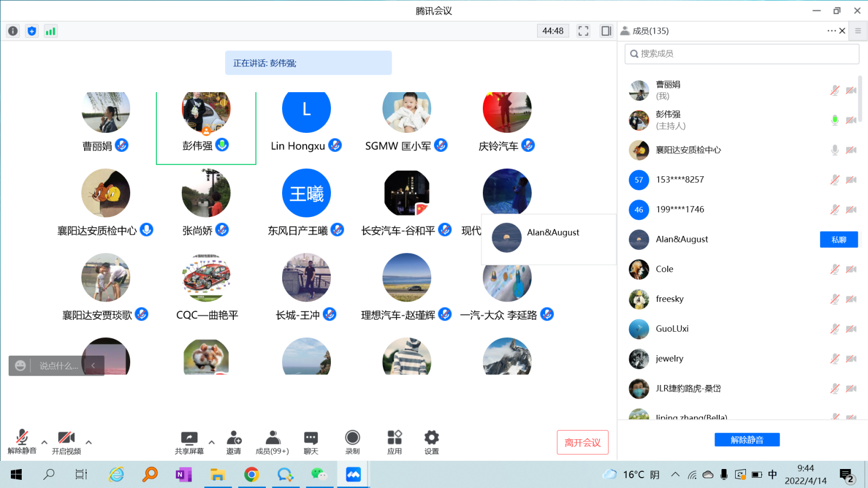Toggle the side panel layout button
Viewport: 868px width, 488px height.
606,31
